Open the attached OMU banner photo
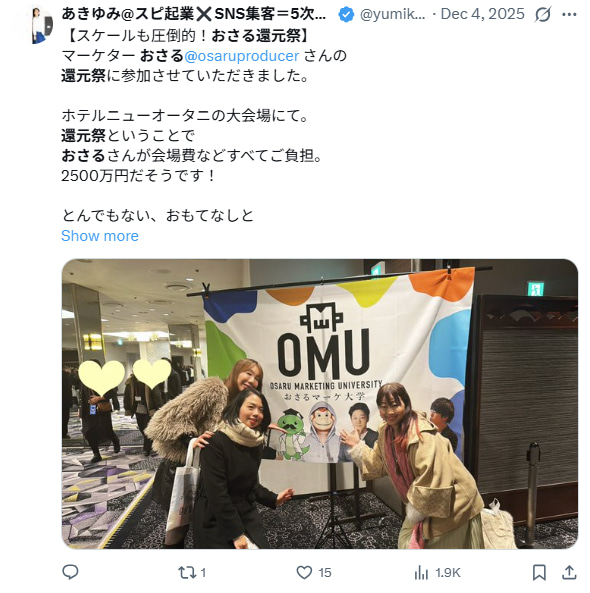This screenshot has width=590, height=593. (320, 404)
